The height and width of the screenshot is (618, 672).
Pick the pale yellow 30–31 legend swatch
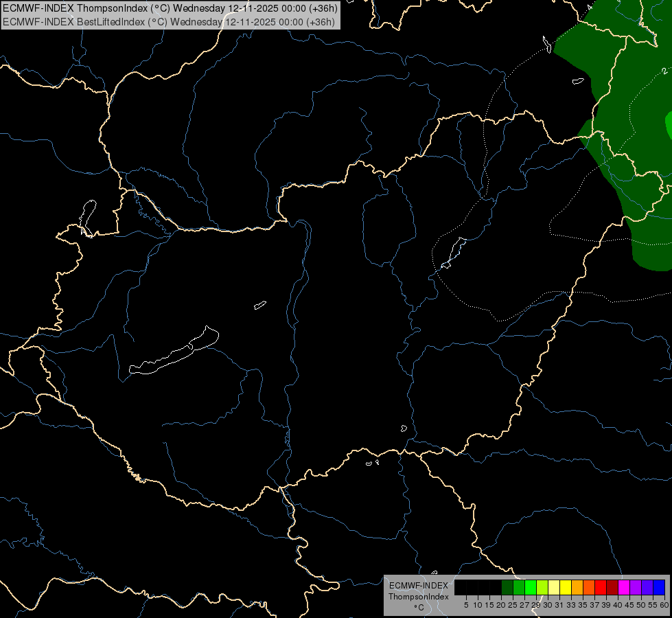point(554,587)
